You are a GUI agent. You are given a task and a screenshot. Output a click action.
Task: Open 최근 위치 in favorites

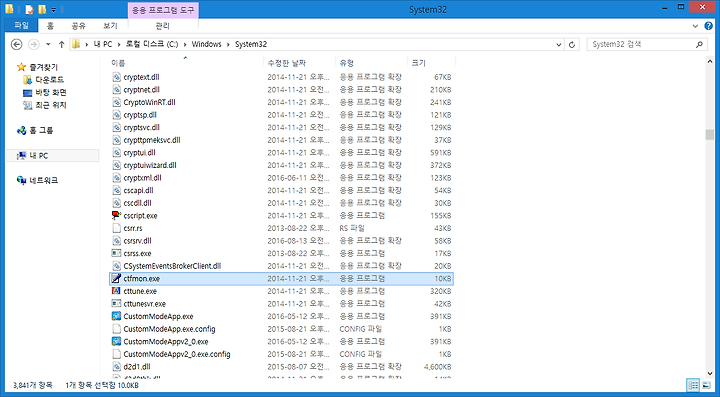pos(45,105)
